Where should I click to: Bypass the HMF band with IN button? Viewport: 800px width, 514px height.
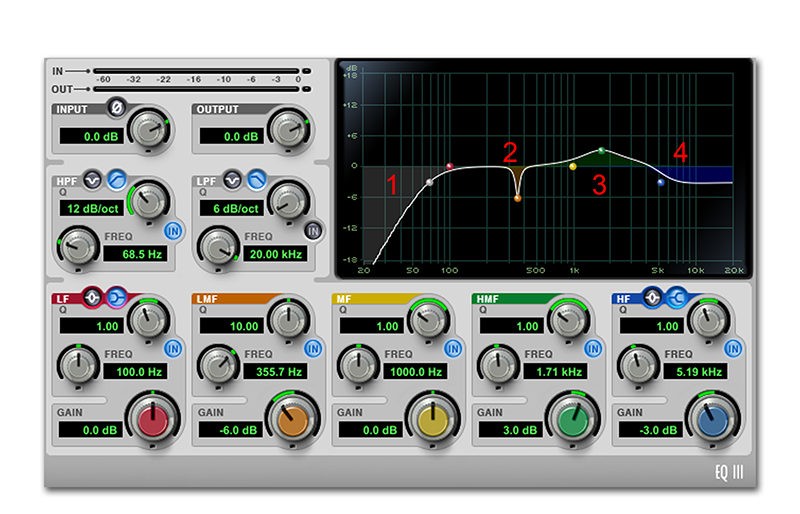click(x=593, y=348)
